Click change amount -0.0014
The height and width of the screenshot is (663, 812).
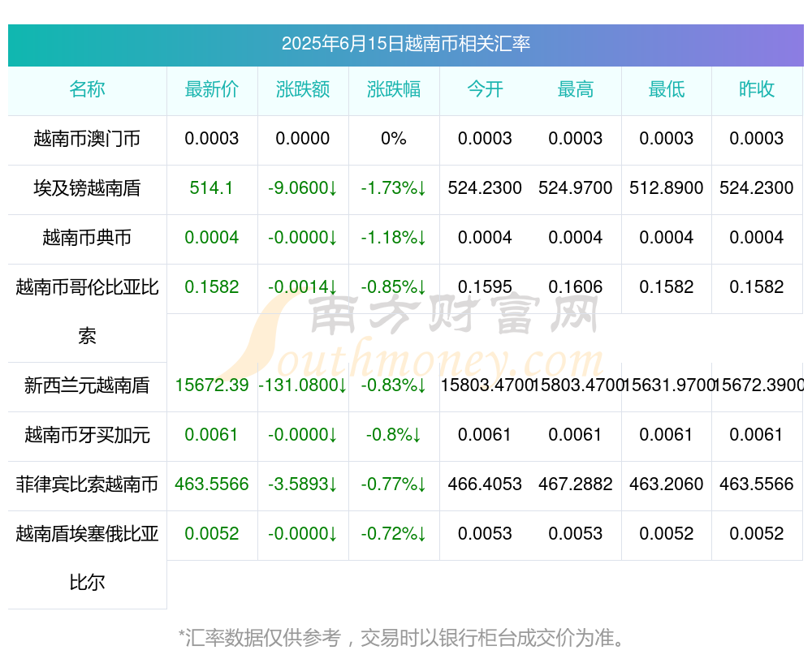point(302,286)
